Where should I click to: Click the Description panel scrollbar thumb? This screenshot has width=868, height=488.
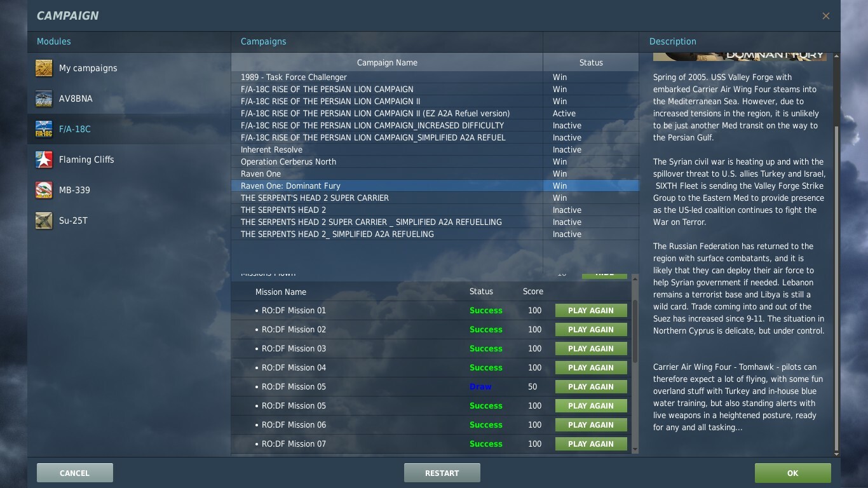(x=836, y=287)
